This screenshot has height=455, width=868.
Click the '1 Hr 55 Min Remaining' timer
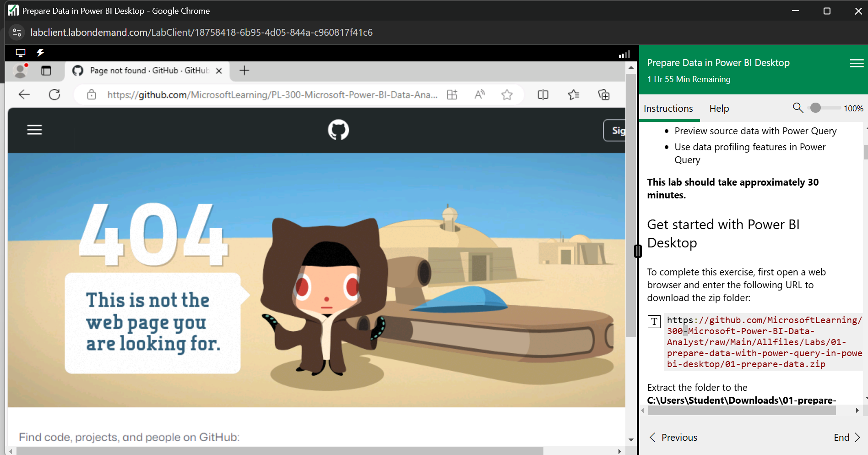[689, 79]
